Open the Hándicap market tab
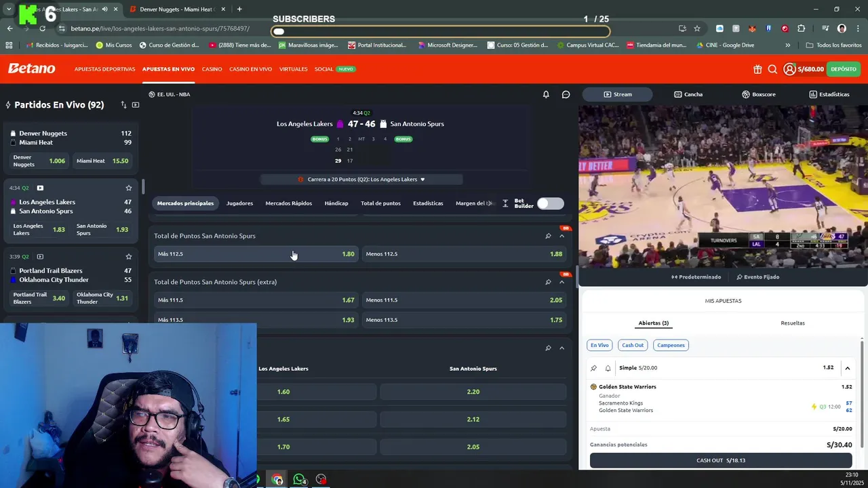 [336, 203]
